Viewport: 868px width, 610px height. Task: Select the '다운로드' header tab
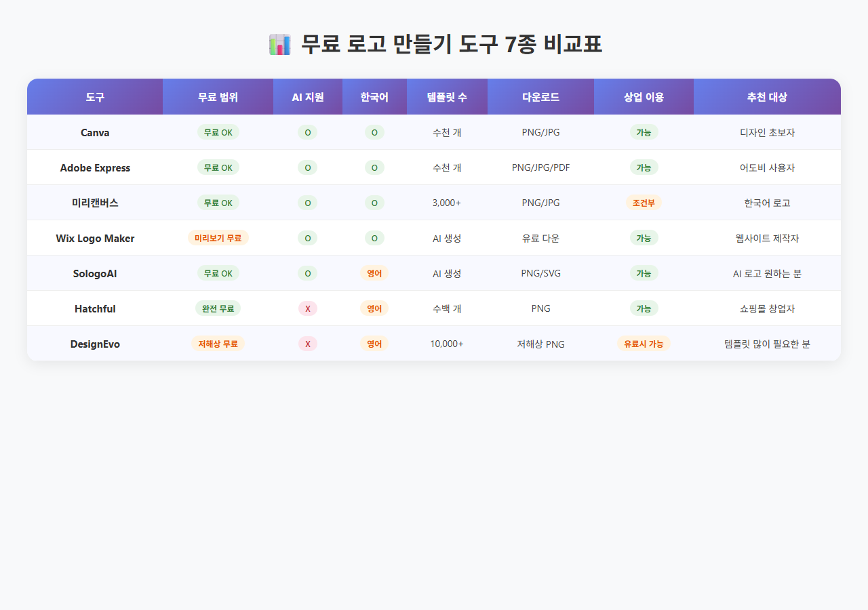pyautogui.click(x=540, y=96)
